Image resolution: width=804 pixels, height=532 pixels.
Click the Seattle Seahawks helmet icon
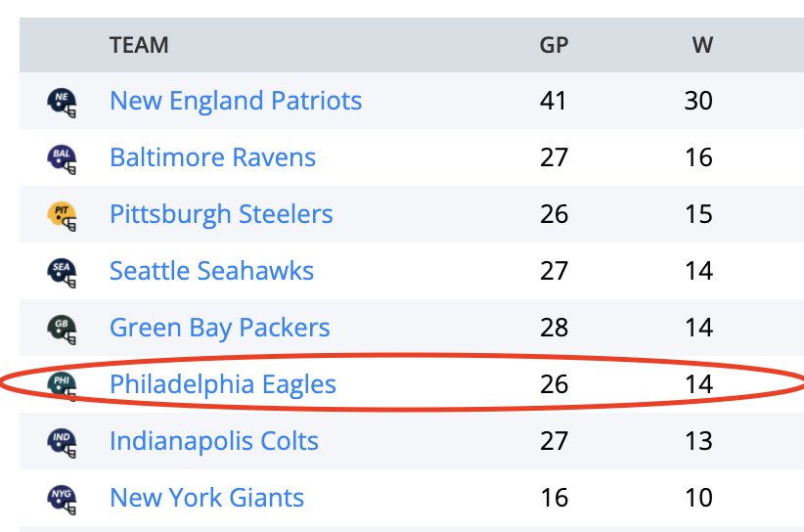pos(63,271)
